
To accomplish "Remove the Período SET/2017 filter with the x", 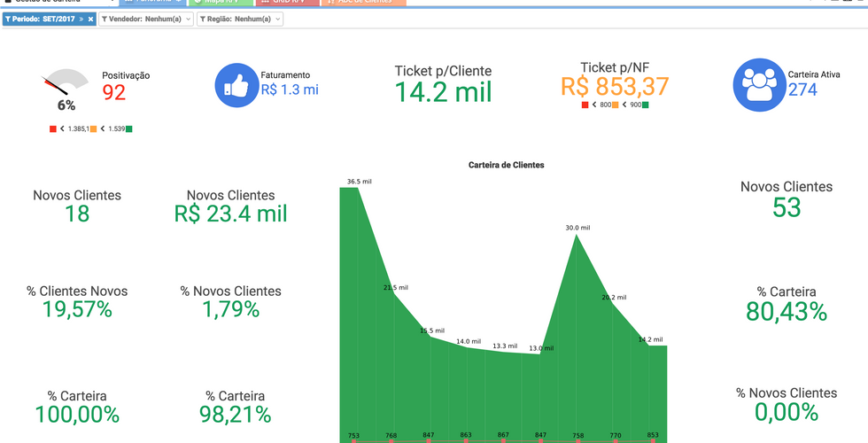I will pyautogui.click(x=90, y=19).
